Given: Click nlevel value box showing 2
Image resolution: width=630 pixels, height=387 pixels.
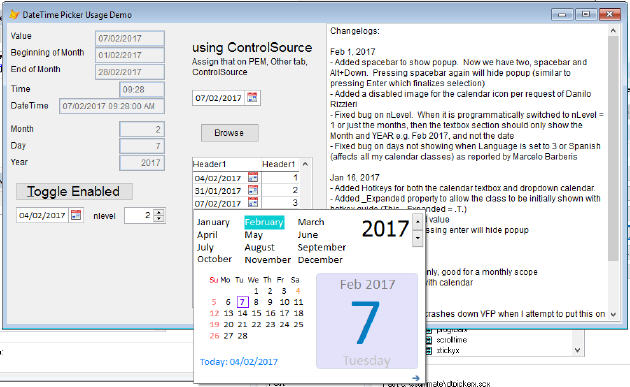Looking at the screenshot, I should click(x=139, y=215).
